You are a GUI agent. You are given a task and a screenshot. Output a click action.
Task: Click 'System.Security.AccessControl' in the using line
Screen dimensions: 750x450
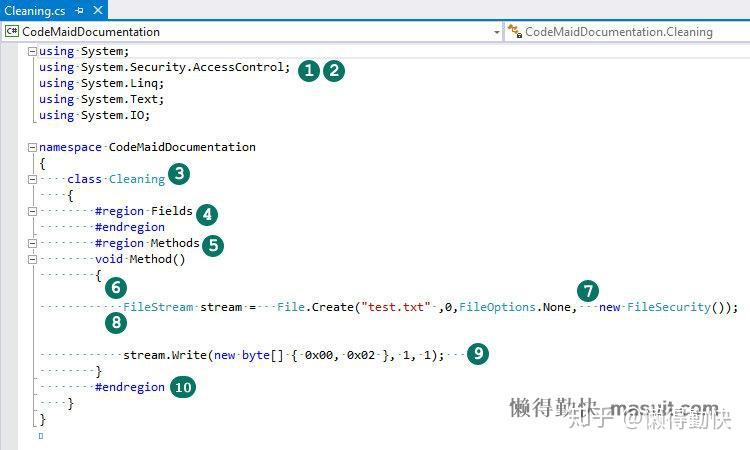pyautogui.click(x=183, y=67)
